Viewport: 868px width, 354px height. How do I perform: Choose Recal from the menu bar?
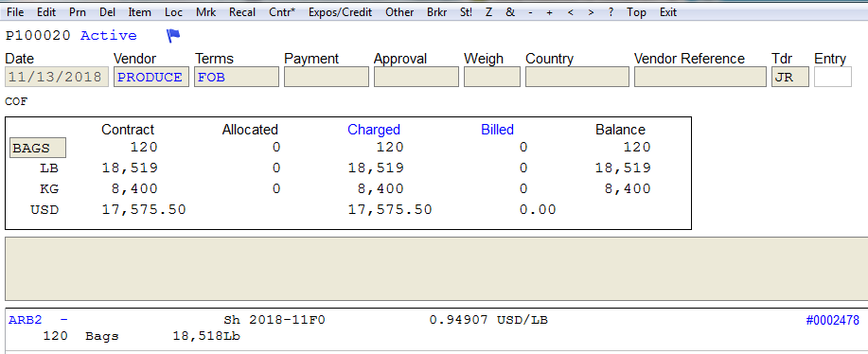tap(242, 12)
